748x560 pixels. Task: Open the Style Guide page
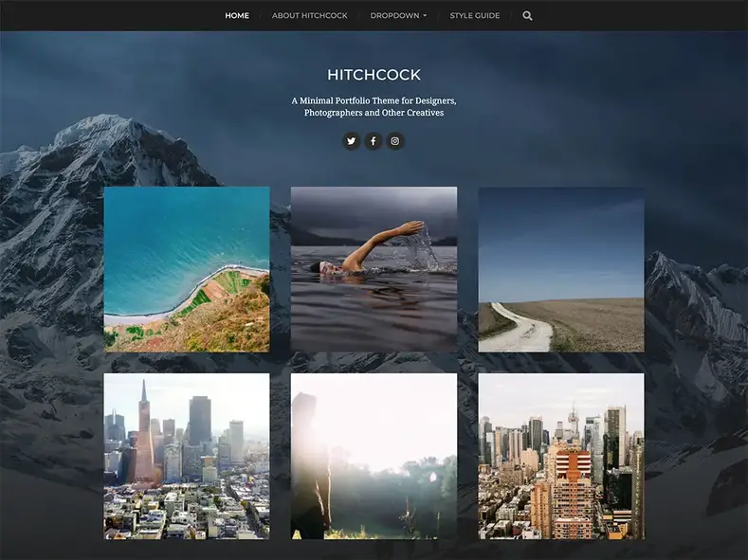pyautogui.click(x=475, y=16)
